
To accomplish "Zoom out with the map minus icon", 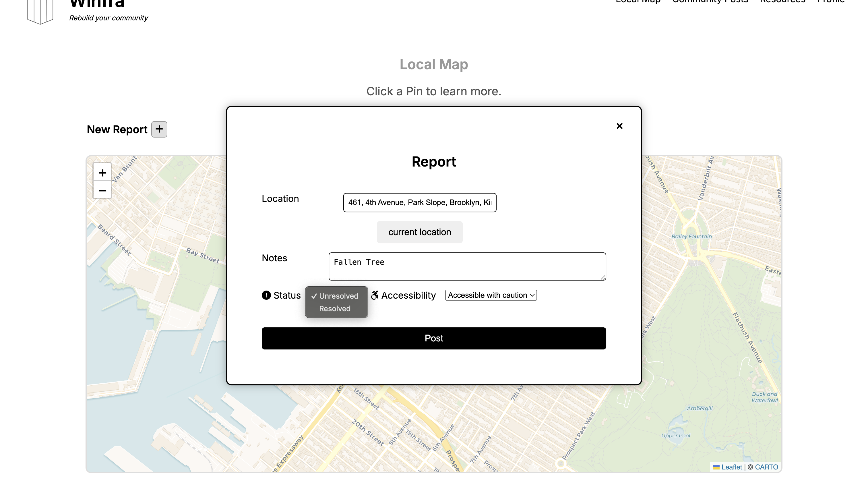I will click(102, 191).
